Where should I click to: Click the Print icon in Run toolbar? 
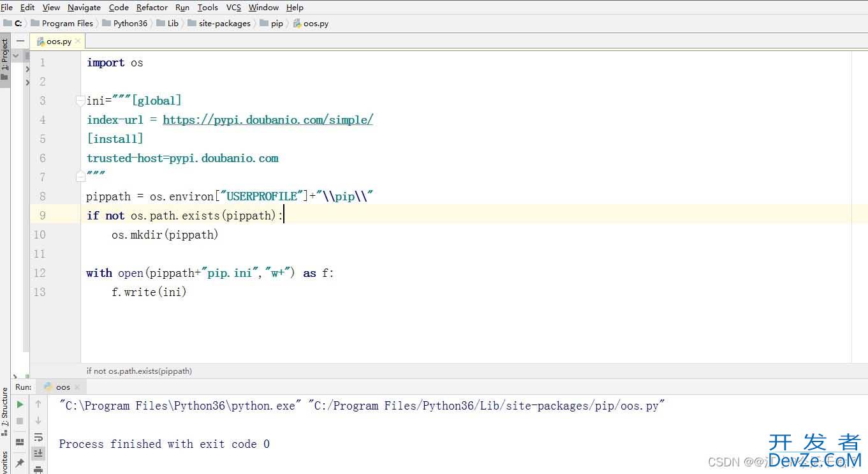point(38,470)
